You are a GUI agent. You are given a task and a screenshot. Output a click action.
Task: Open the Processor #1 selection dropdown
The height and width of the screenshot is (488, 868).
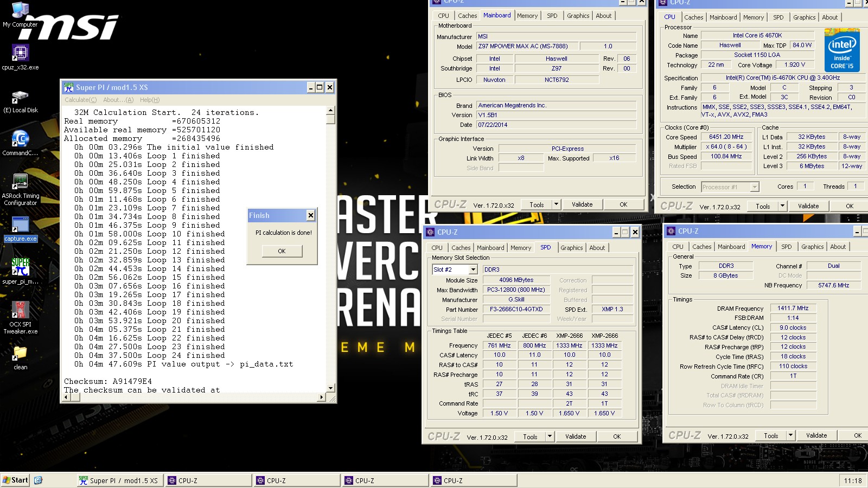coord(755,187)
